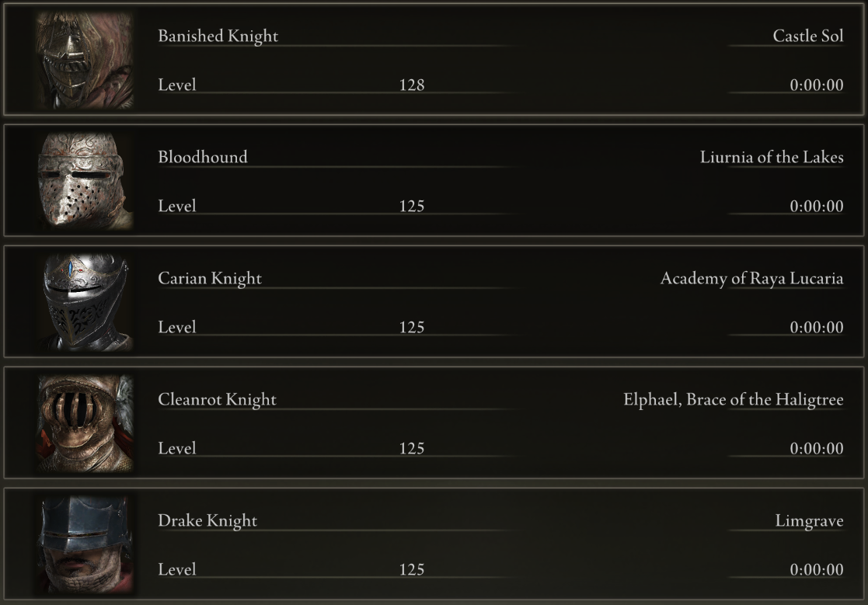Choose the Cleanrot Knight name label
Image resolution: width=868 pixels, height=605 pixels.
217,399
